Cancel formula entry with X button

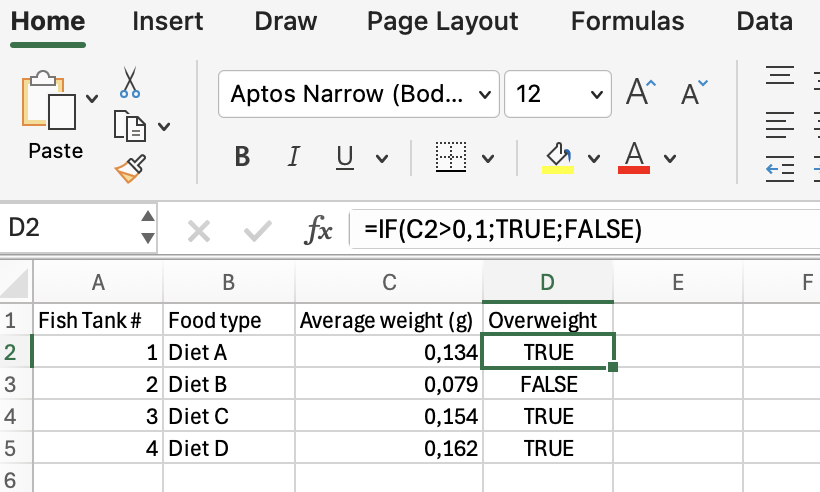click(198, 231)
